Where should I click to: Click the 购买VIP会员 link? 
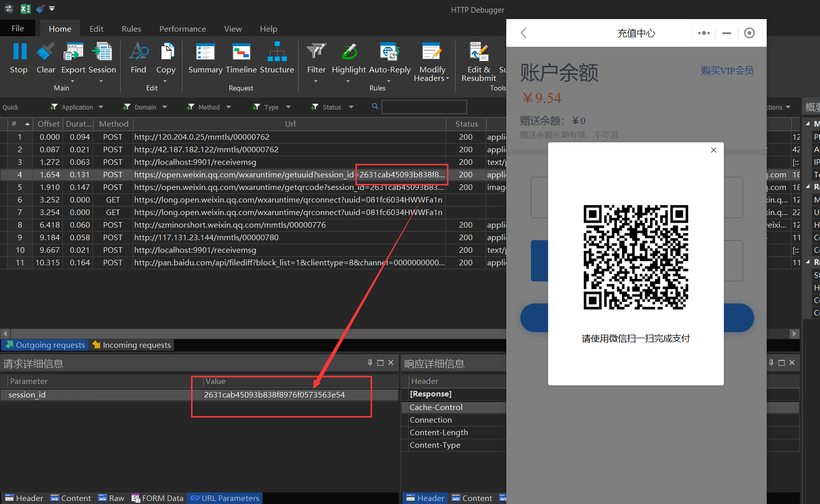click(x=727, y=70)
